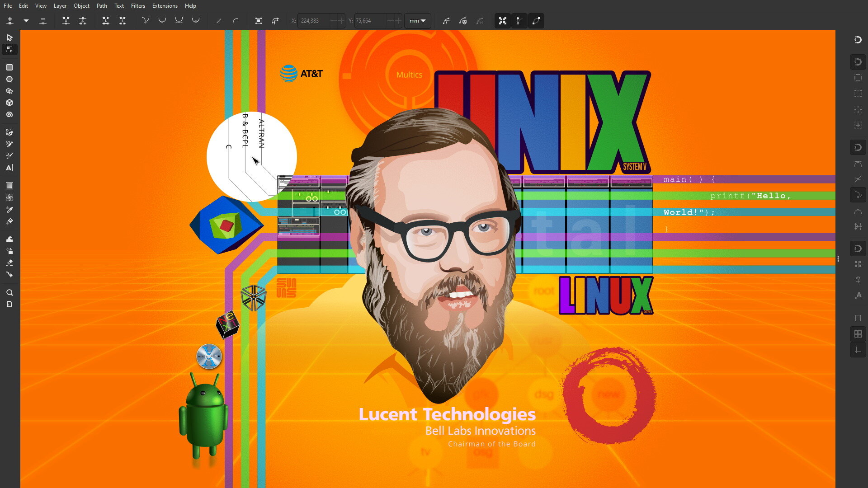Select the Eraser tool

coord(9,263)
